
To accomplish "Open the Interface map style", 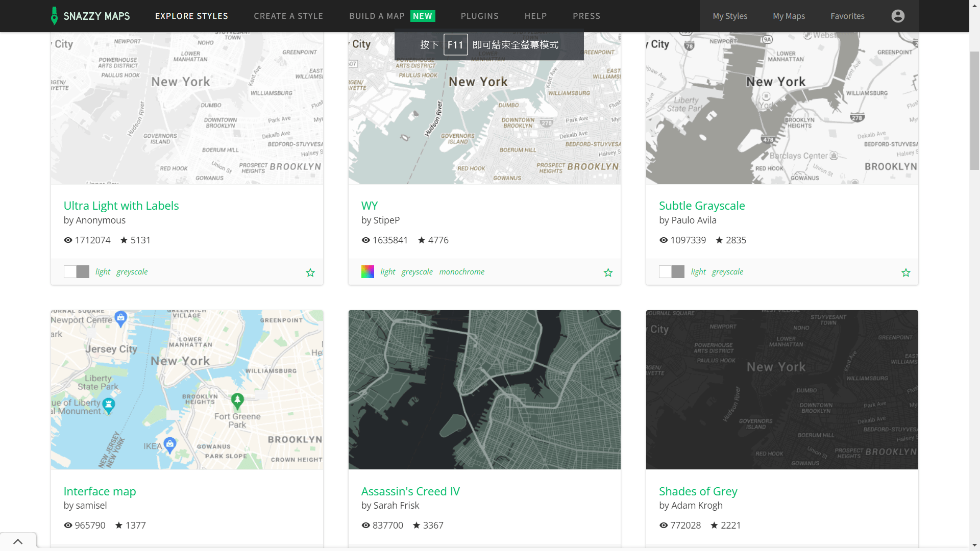I will tap(100, 491).
